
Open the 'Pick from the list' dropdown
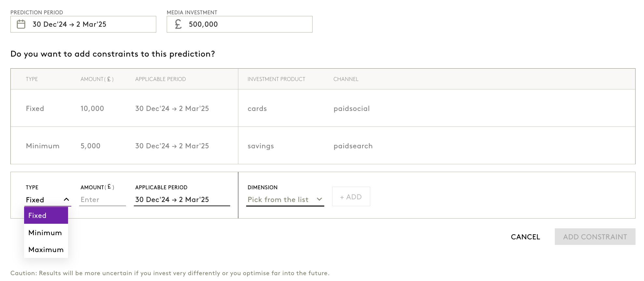click(x=278, y=199)
